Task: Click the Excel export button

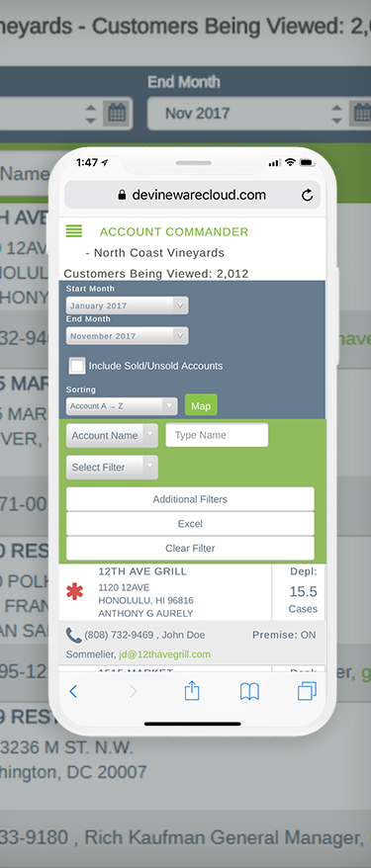Action: 190,524
